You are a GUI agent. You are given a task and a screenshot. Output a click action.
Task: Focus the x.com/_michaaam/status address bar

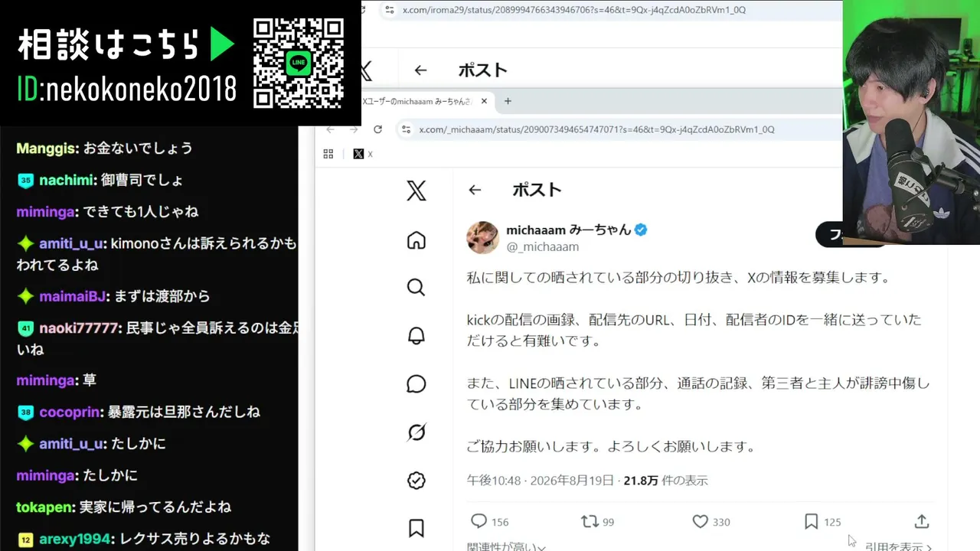click(x=597, y=129)
